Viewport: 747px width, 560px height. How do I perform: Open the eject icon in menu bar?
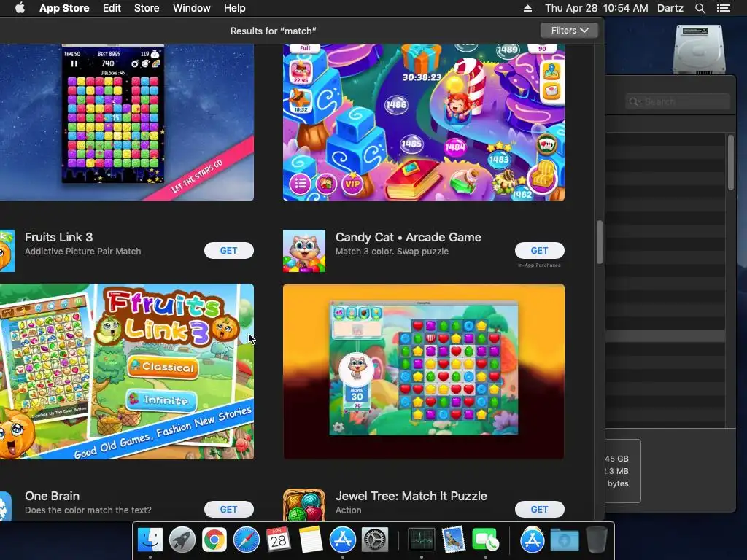[527, 8]
